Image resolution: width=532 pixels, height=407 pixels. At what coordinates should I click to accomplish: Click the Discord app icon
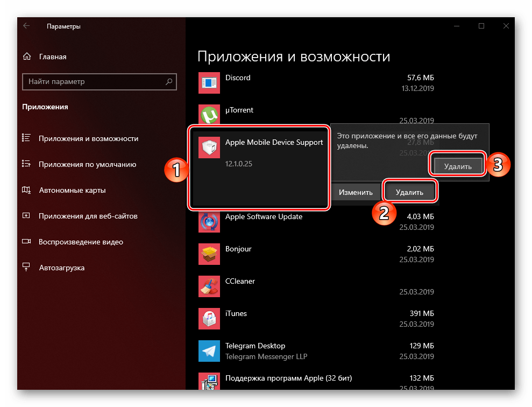(208, 82)
